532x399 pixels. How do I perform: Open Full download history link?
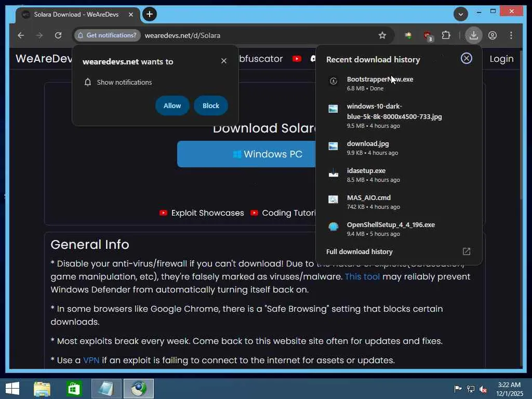point(360,252)
